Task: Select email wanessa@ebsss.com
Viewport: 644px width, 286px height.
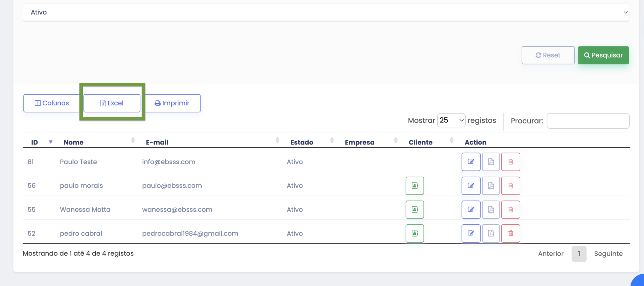Action: pyautogui.click(x=177, y=210)
